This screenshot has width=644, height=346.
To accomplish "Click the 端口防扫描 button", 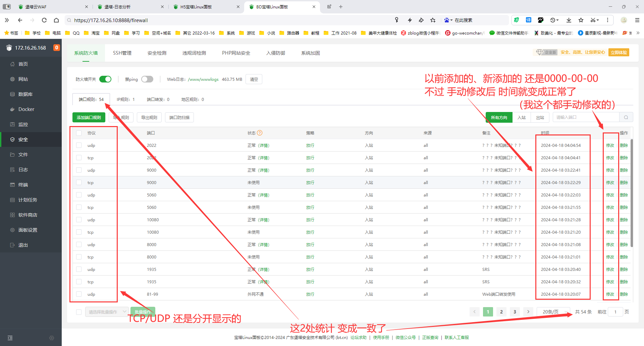I will point(179,117).
